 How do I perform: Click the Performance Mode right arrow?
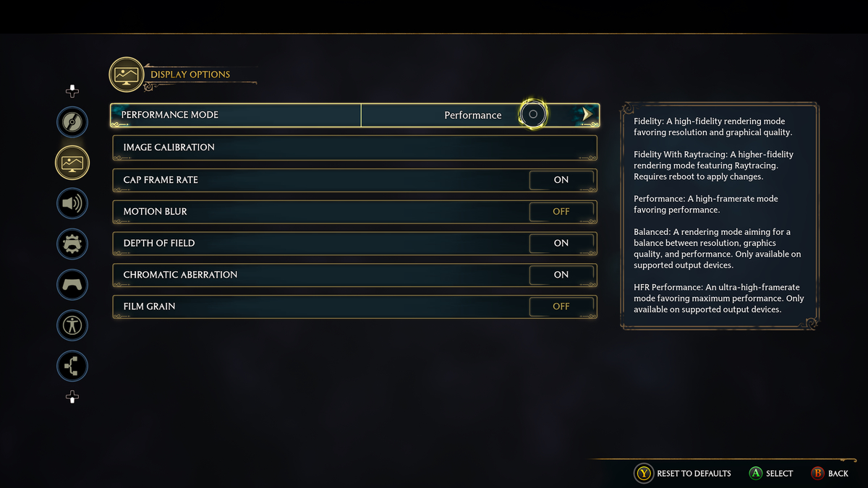click(x=587, y=114)
